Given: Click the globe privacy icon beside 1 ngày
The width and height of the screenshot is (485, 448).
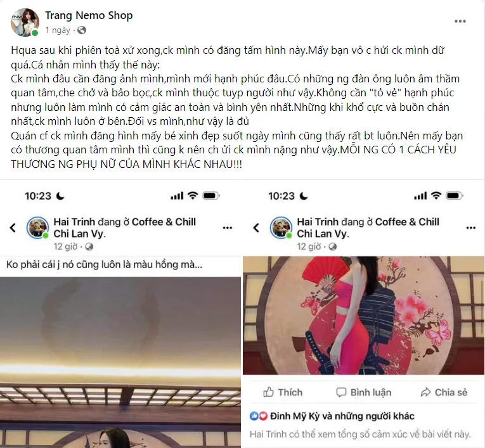Looking at the screenshot, I should tap(82, 30).
